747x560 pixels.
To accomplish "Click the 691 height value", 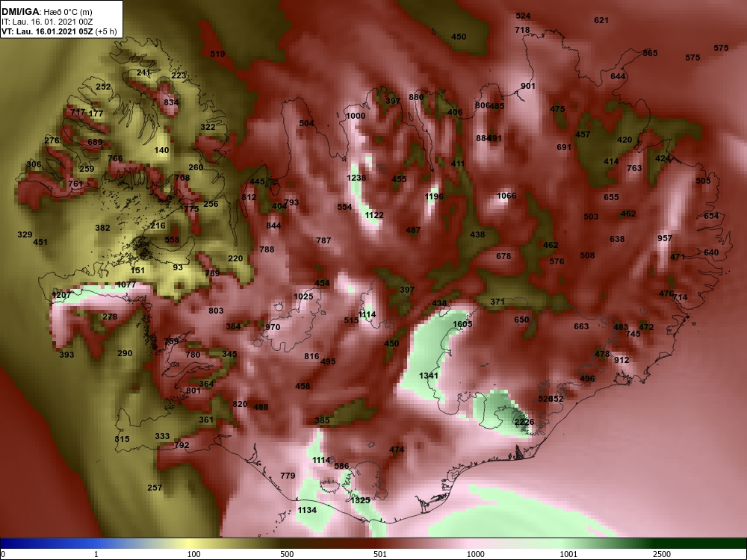I will (564, 147).
